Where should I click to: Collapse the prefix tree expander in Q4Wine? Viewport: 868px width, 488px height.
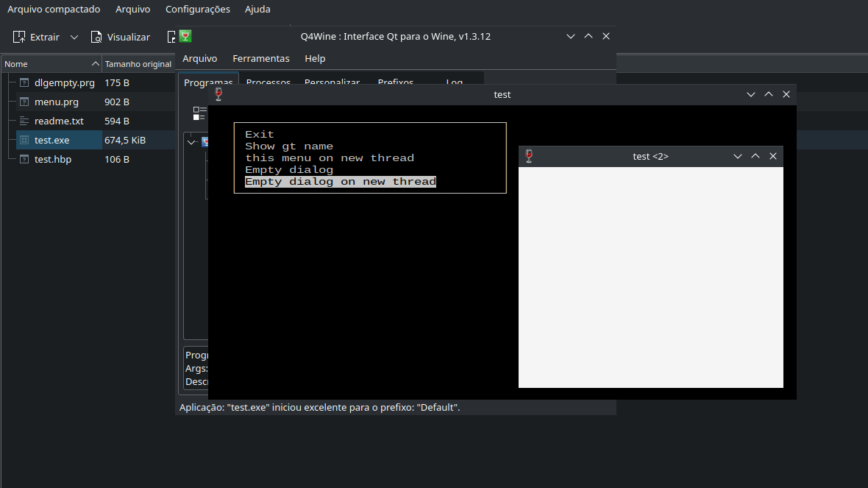tap(192, 142)
